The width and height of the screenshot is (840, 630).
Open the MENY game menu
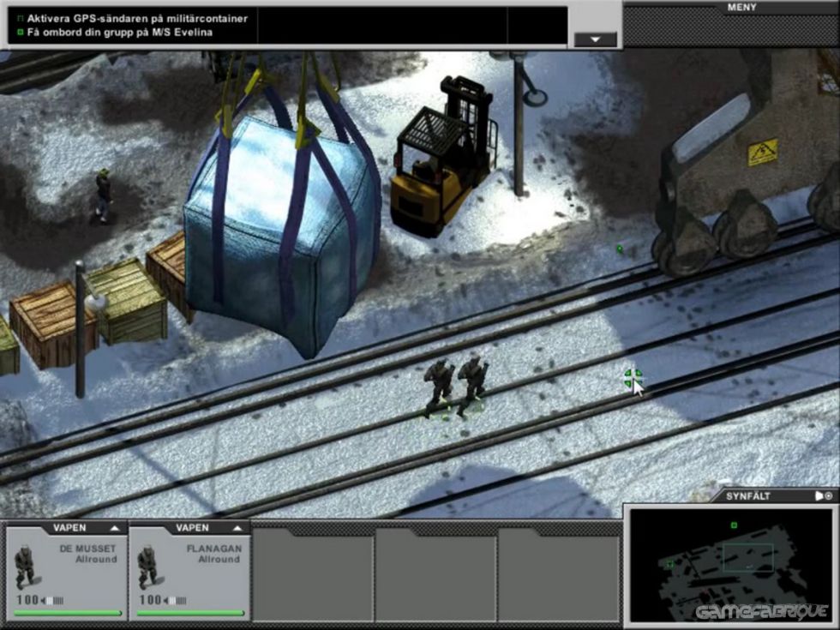pos(742,8)
